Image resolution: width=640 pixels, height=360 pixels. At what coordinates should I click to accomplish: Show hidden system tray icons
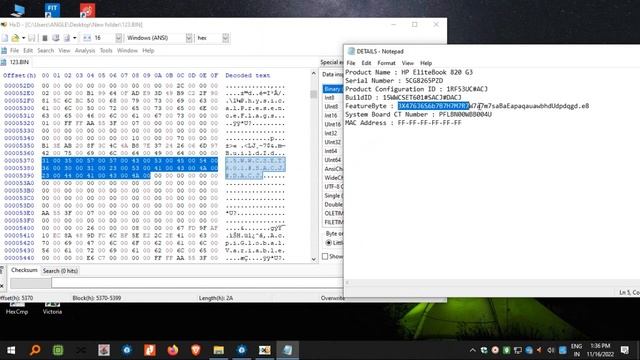(473, 350)
